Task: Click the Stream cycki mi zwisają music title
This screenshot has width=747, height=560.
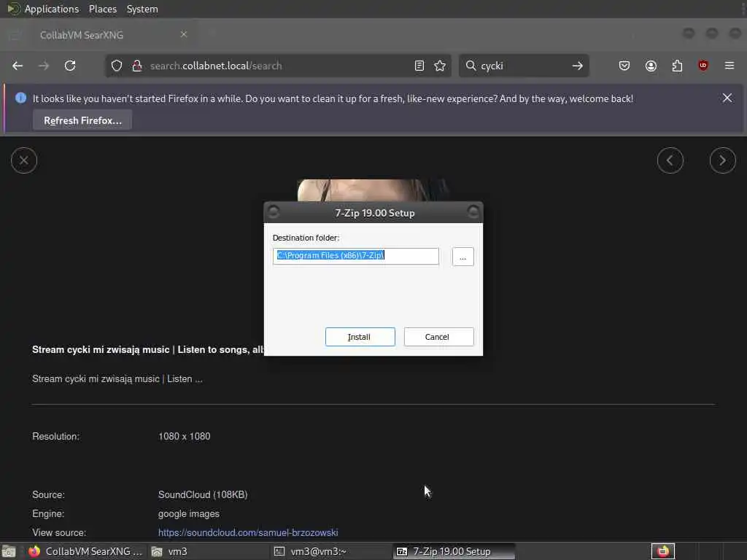Action: click(147, 349)
